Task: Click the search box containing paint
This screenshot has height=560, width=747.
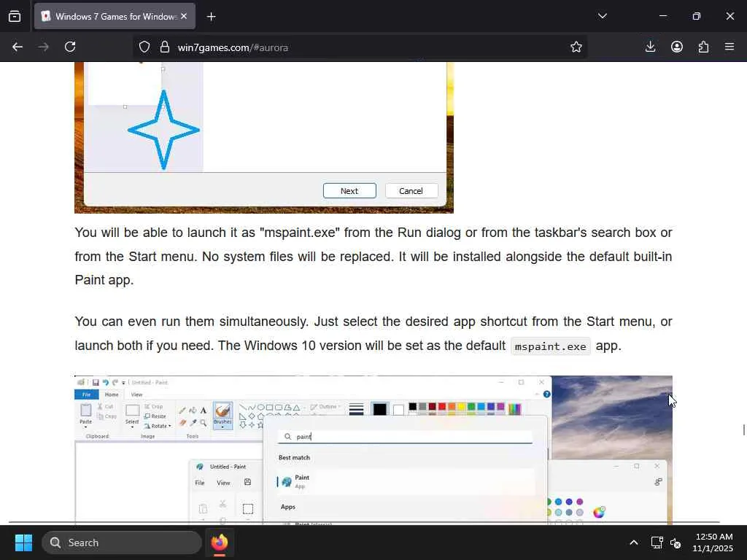Action: [405, 437]
